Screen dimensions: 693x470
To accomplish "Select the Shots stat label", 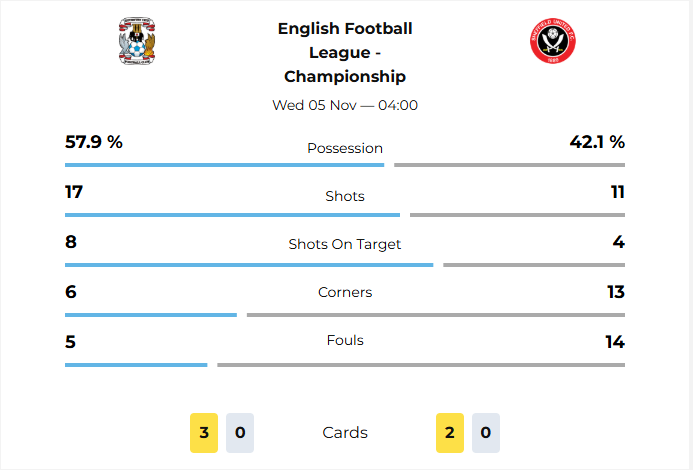I will 345,196.
